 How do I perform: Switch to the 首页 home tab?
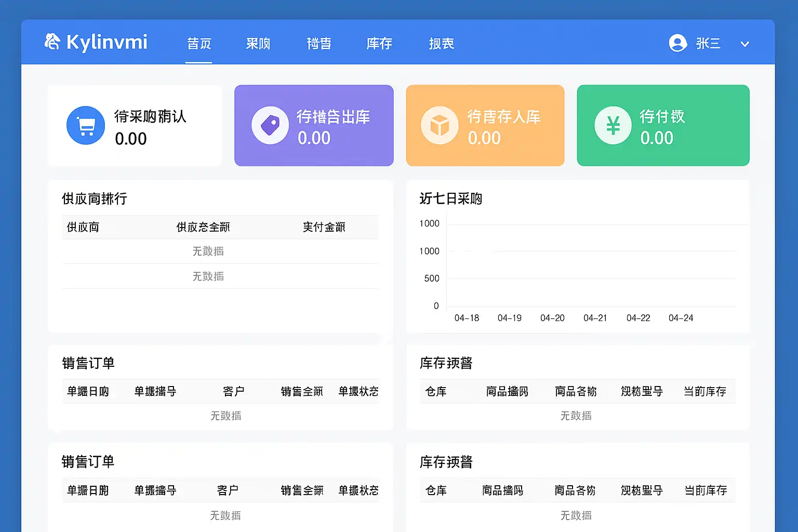[x=199, y=44]
